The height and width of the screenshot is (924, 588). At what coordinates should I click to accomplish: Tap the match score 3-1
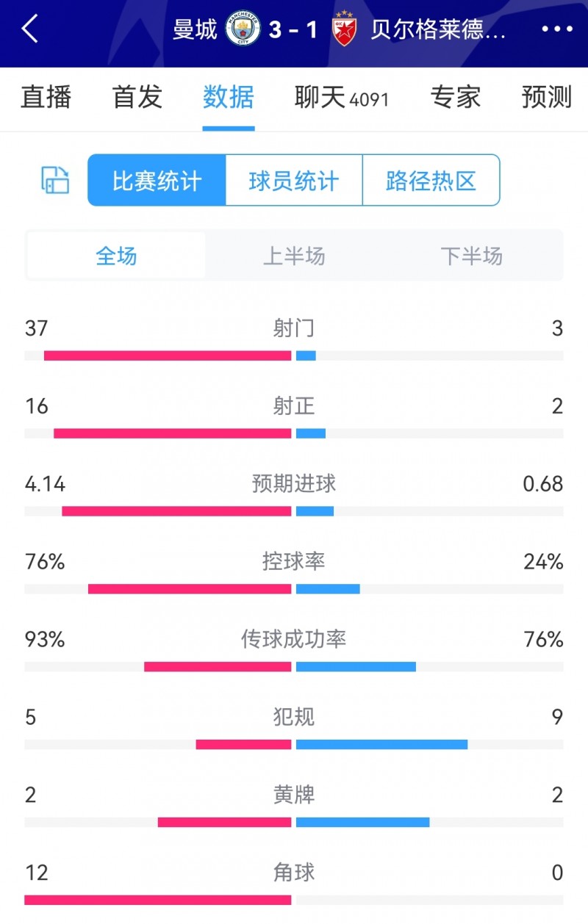[x=293, y=29]
